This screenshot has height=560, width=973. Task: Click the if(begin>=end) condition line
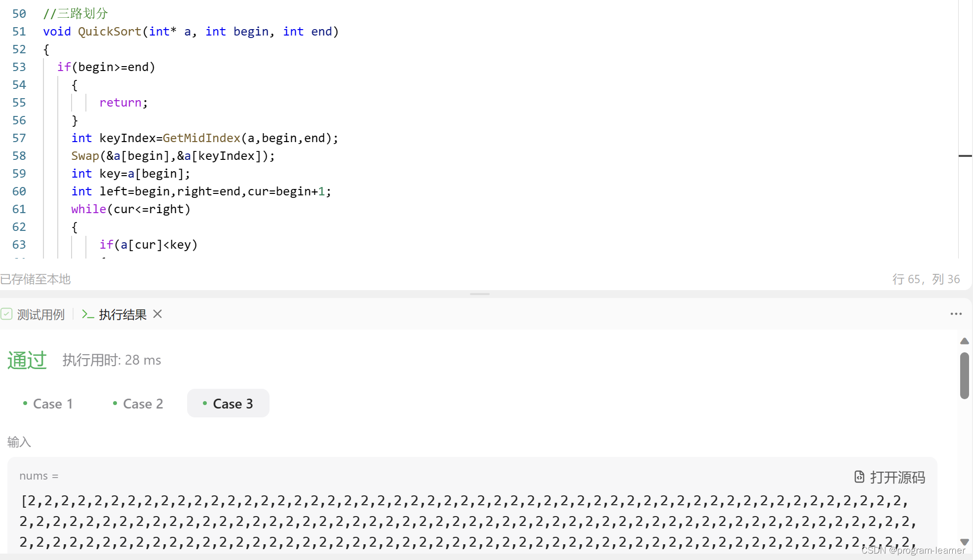pos(106,67)
